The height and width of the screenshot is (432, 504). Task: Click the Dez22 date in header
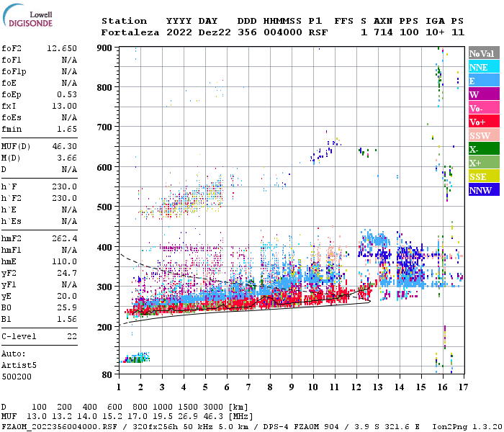pyautogui.click(x=215, y=32)
